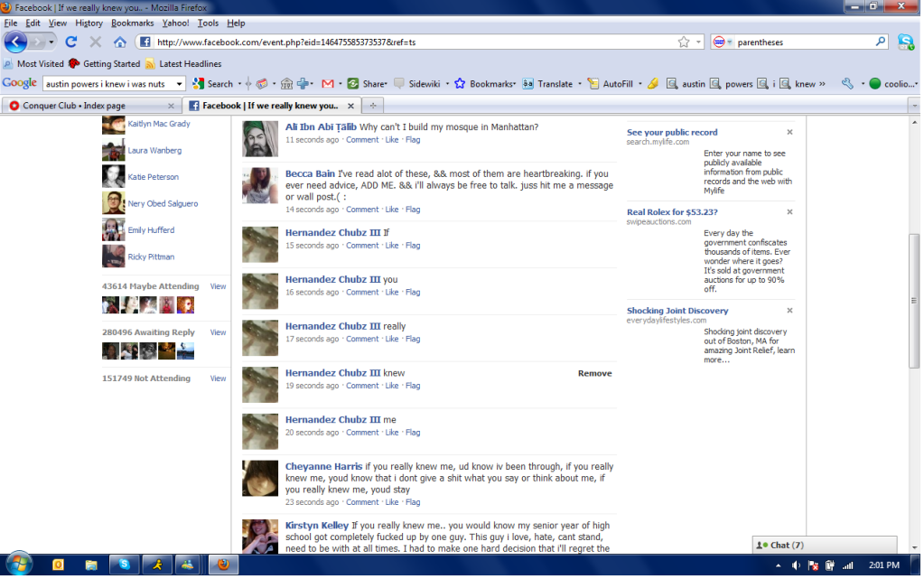Open the Google toolbar search history dropdown
Viewport: 924px width, 579px height.
(179, 84)
